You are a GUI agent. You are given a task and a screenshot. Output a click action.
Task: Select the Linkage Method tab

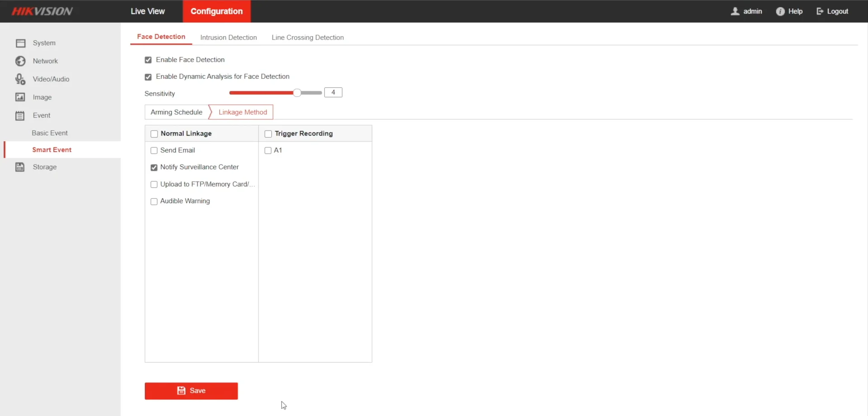[x=242, y=112]
